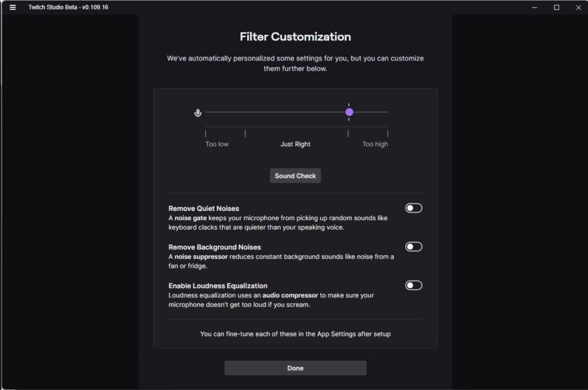The width and height of the screenshot is (588, 390).
Task: Click the purple microphone level slider handle
Action: pos(349,112)
